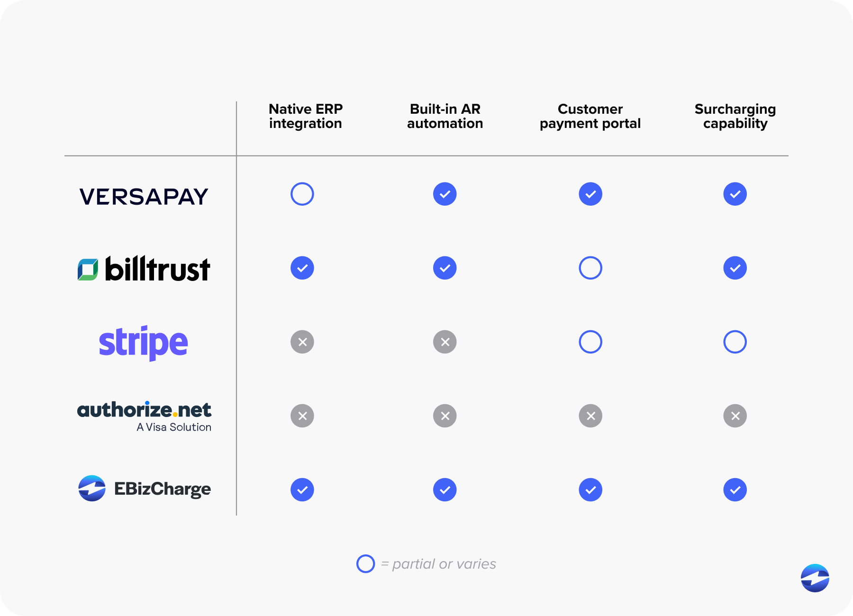
Task: Click the Billtrust logo
Action: tap(144, 269)
